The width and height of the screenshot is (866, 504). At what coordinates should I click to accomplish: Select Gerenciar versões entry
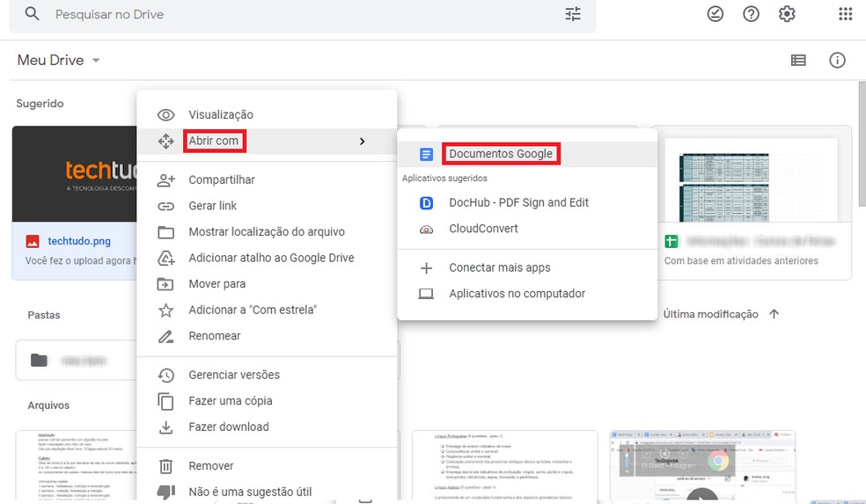click(x=267, y=375)
